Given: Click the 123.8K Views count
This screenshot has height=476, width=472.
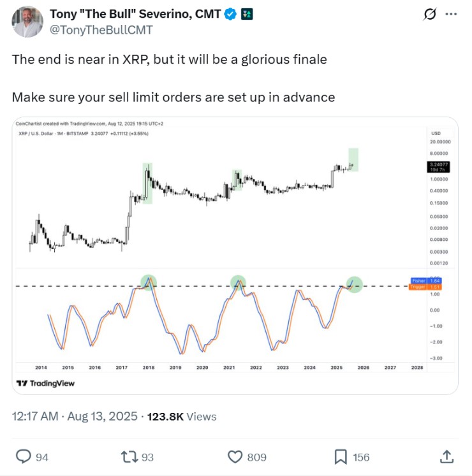Looking at the screenshot, I should pyautogui.click(x=182, y=417).
